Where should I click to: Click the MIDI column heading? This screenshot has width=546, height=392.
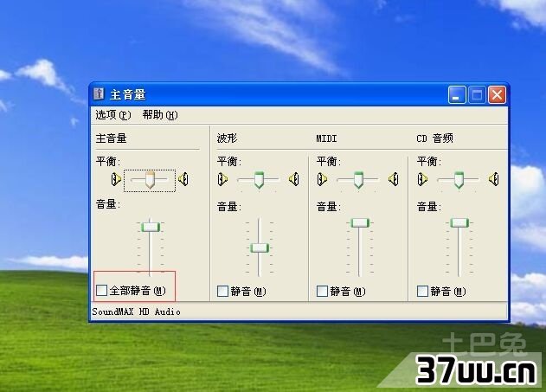[326, 138]
